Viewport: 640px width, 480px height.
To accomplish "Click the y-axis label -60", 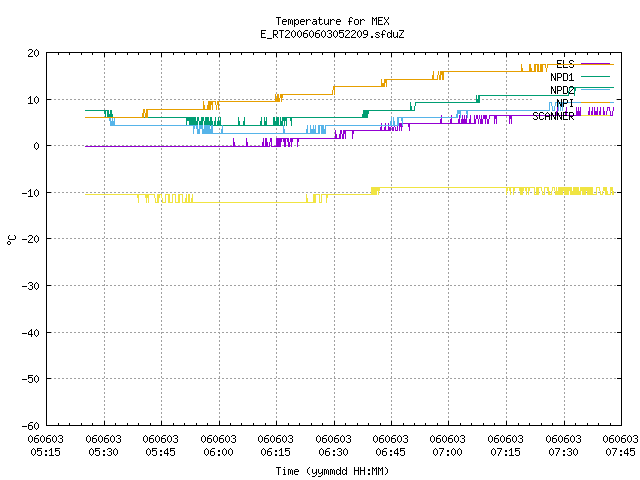I will (x=31, y=426).
